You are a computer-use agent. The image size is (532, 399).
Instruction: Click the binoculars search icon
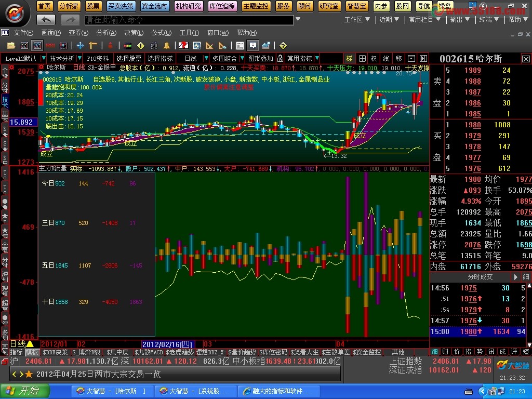pyautogui.click(x=154, y=46)
